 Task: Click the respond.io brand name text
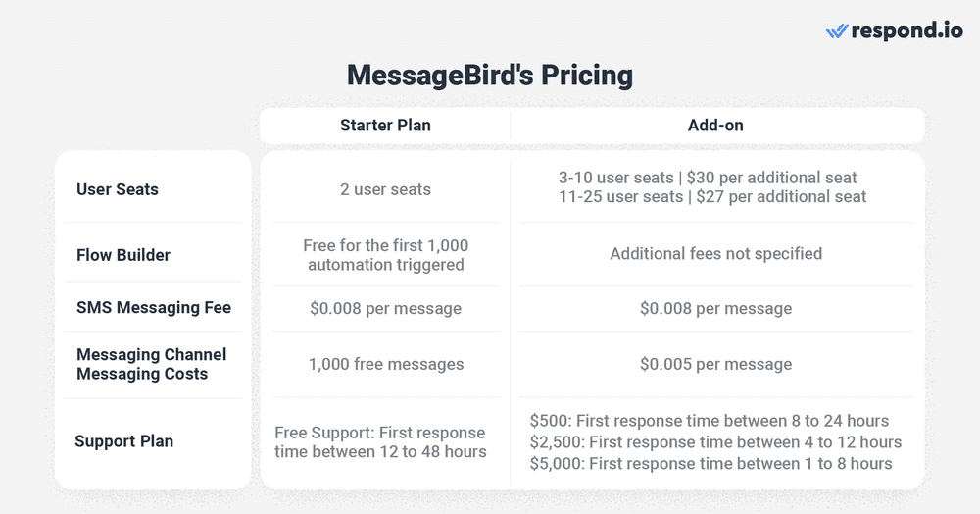click(x=907, y=31)
